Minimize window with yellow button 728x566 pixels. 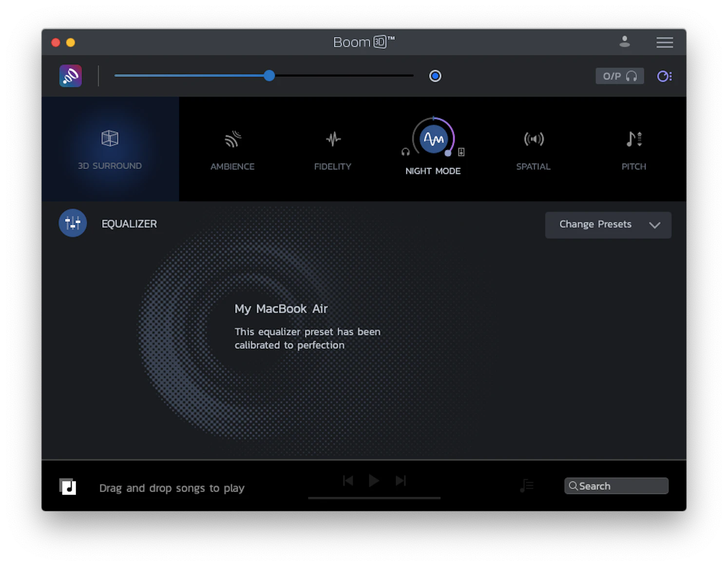click(x=71, y=42)
